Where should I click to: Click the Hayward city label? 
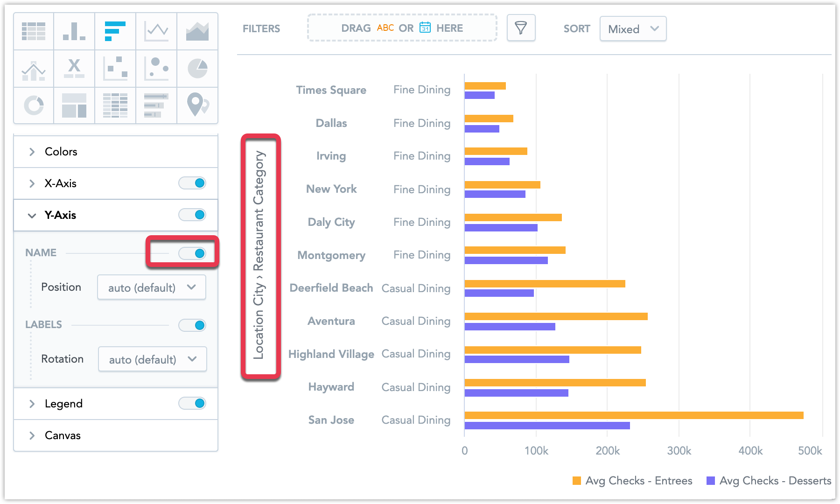[331, 387]
